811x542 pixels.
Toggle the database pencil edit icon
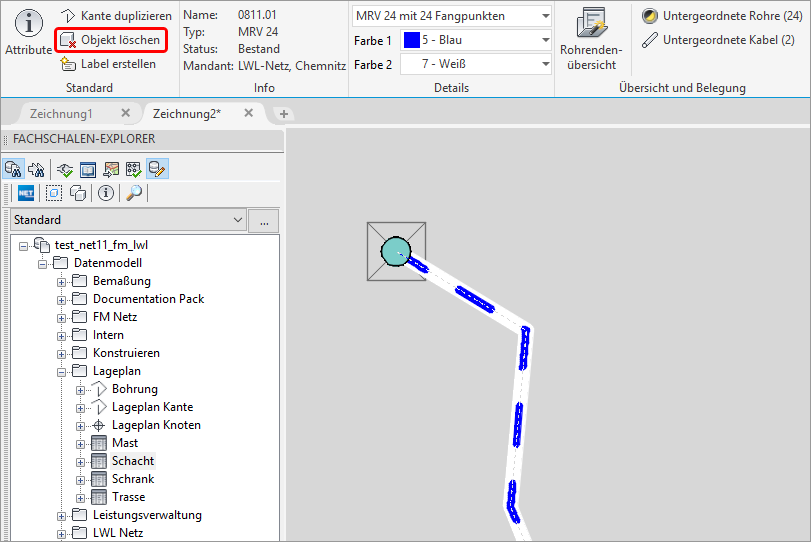[x=157, y=168]
